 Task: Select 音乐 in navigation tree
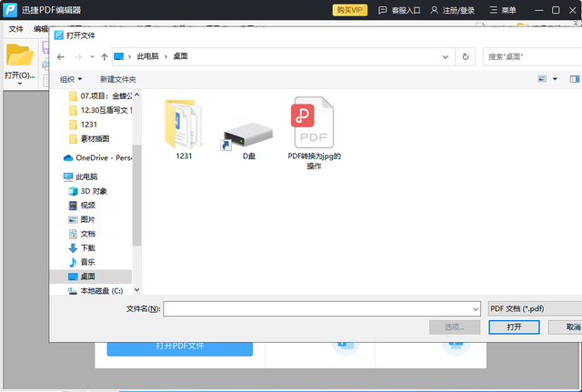click(82, 262)
